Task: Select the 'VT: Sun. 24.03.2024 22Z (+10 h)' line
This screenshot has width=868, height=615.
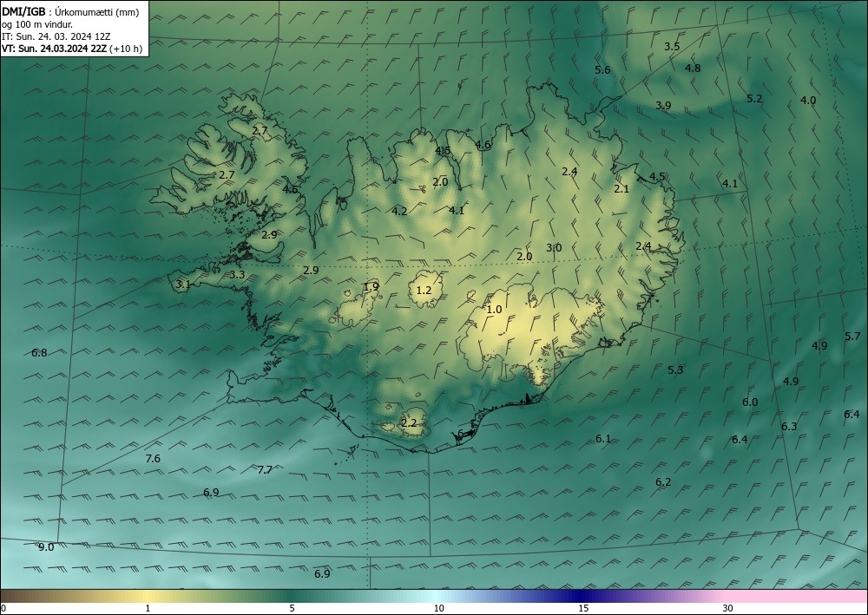Action: click(x=72, y=49)
